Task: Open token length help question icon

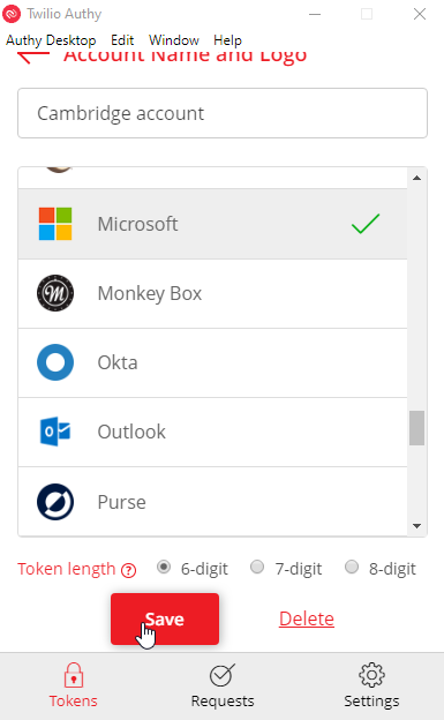Action: (x=129, y=570)
